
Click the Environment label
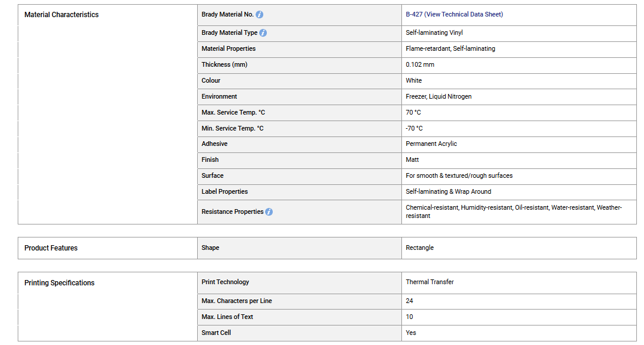pos(220,97)
